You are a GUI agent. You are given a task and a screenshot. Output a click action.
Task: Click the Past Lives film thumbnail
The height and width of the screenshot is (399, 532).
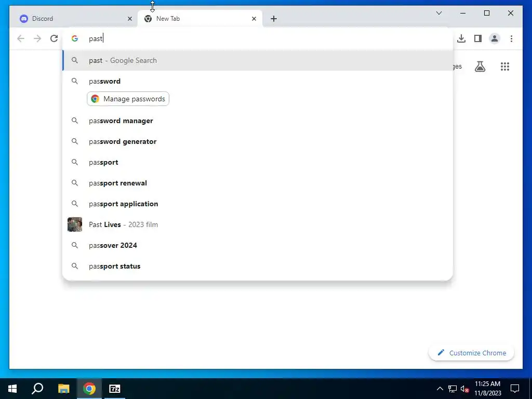click(x=75, y=224)
